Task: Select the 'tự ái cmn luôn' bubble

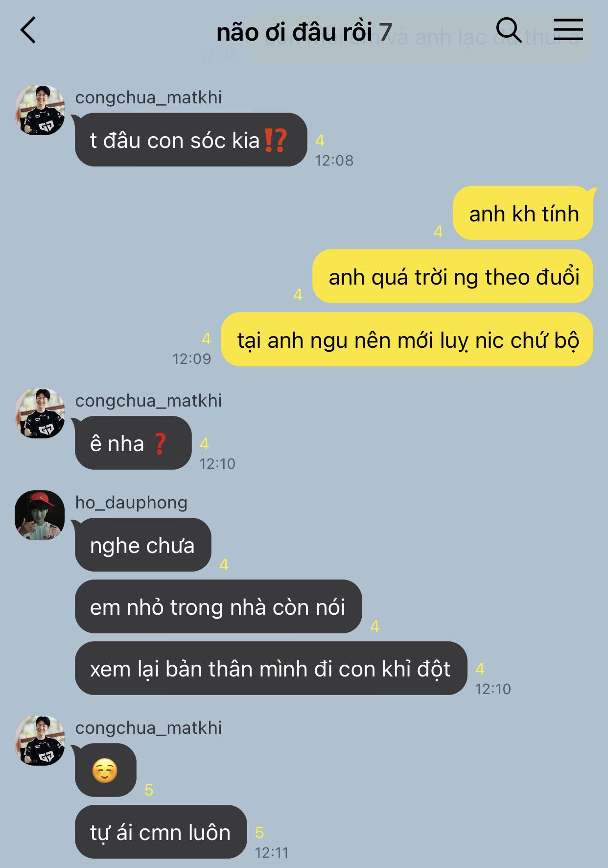Action: (161, 832)
